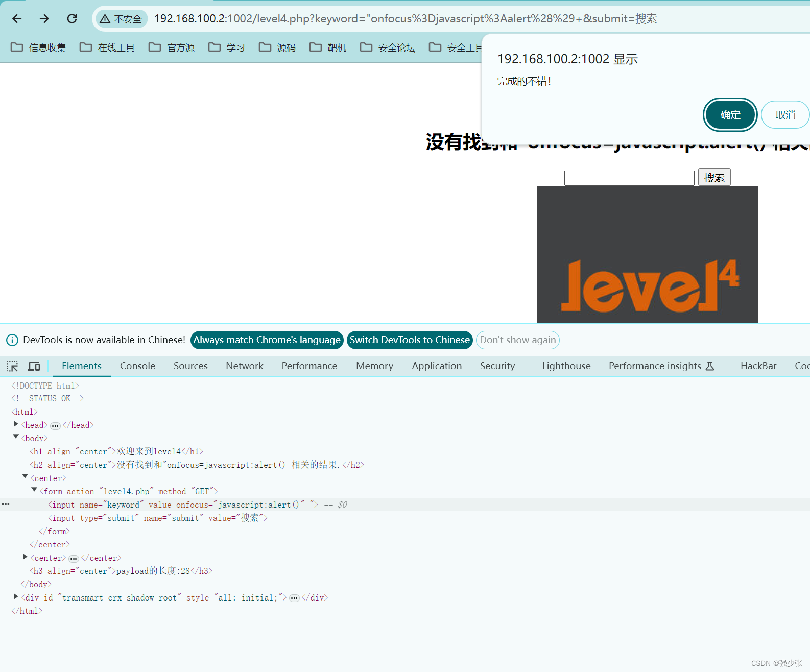Image resolution: width=810 pixels, height=672 pixels.
Task: Open the 信息收集 bookmark folder
Action: click(x=39, y=47)
